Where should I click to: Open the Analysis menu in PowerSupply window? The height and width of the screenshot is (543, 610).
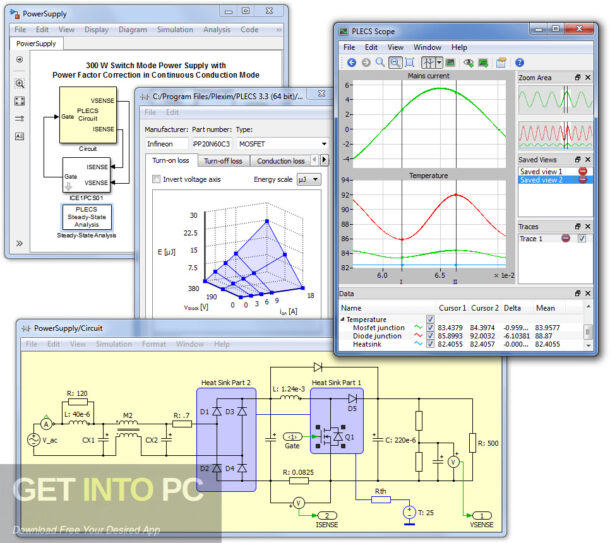coord(217,30)
